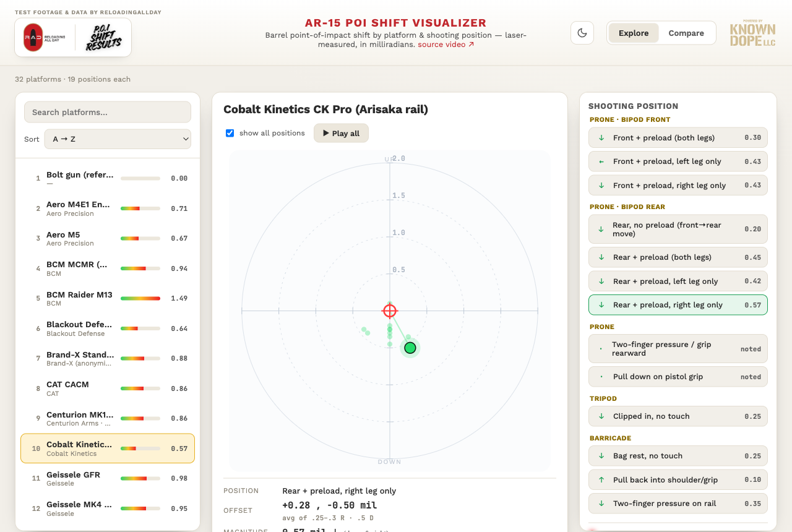Choose Rear + preload, right leg only
Image resolution: width=792 pixels, height=532 pixels.
[678, 304]
